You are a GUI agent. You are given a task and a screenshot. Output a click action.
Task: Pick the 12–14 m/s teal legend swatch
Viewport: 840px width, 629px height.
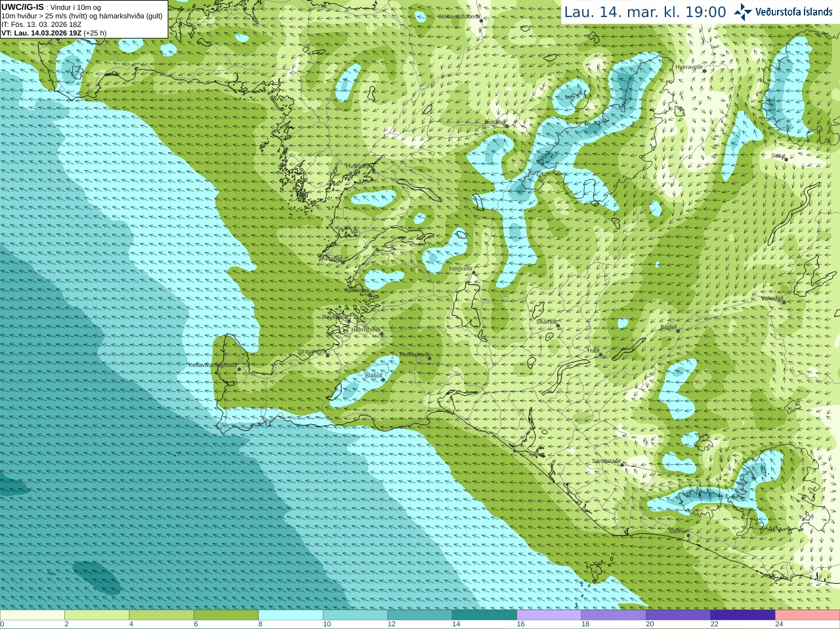click(x=420, y=615)
